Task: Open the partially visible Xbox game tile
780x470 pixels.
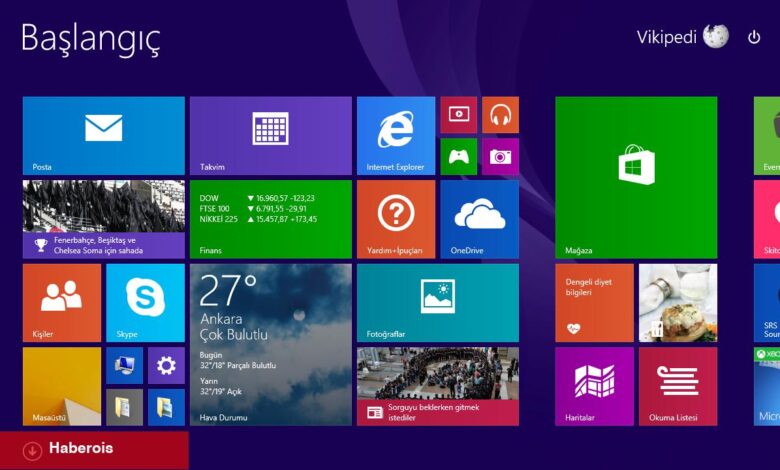Action: pos(767,386)
